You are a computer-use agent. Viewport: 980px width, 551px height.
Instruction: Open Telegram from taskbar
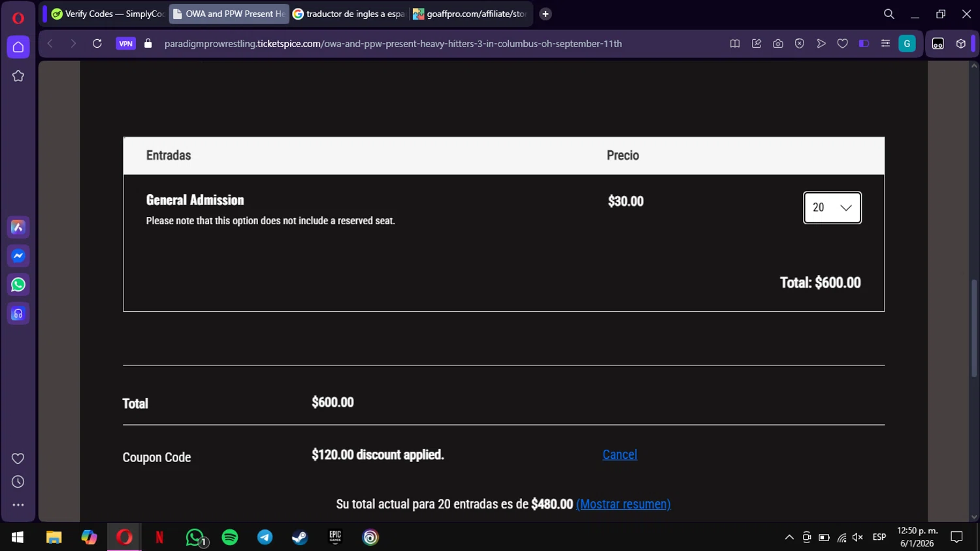pos(265,537)
